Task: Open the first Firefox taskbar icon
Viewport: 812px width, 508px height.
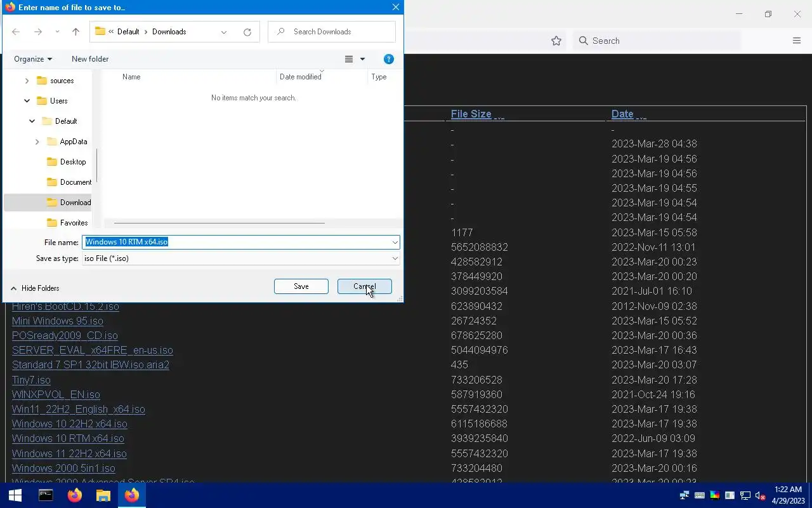Action: tap(75, 495)
